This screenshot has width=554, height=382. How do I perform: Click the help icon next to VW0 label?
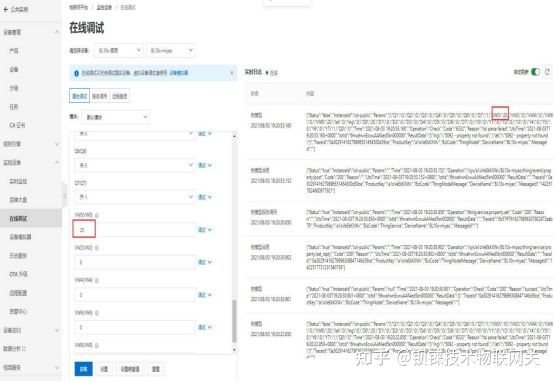pyautogui.click(x=97, y=215)
